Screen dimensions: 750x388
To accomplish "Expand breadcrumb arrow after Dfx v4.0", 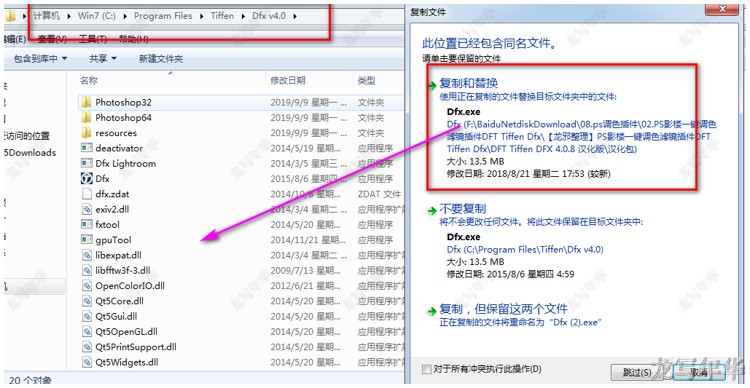I will coord(295,16).
